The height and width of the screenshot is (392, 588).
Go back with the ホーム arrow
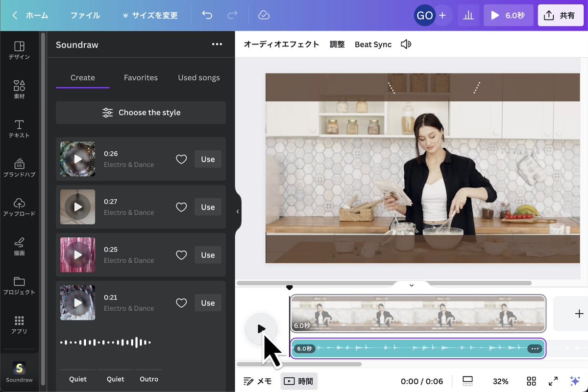[x=30, y=15]
